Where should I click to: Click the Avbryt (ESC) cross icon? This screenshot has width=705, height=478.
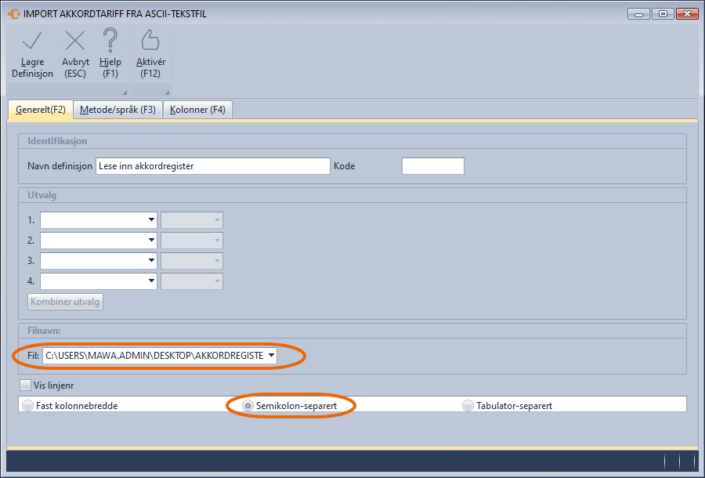[x=75, y=41]
